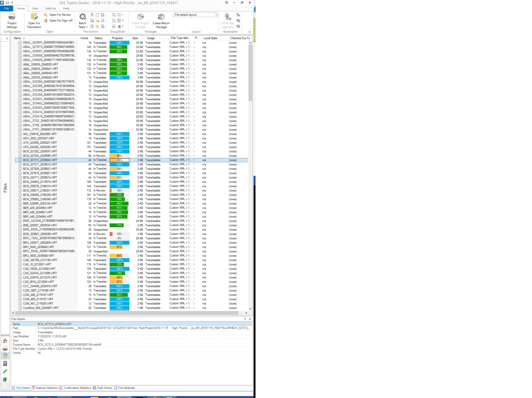Click the 15% progress bar of BOD_329687

[x=120, y=234]
